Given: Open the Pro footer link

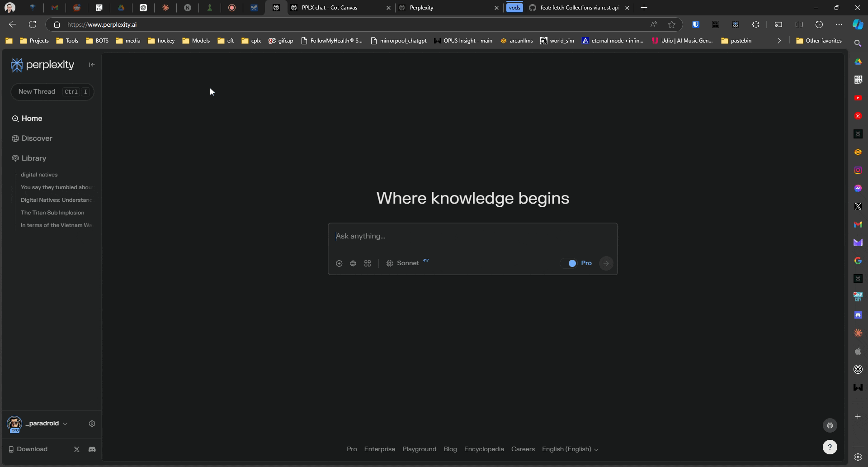Looking at the screenshot, I should tap(352, 449).
